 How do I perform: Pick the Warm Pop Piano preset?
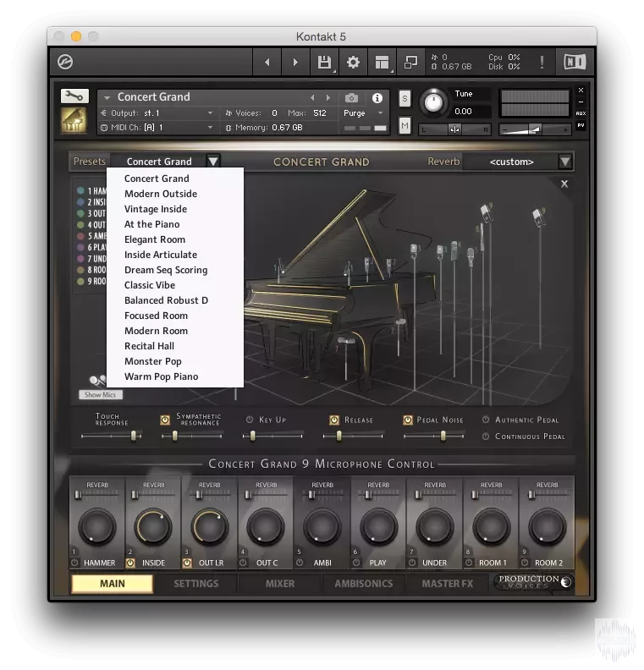161,376
